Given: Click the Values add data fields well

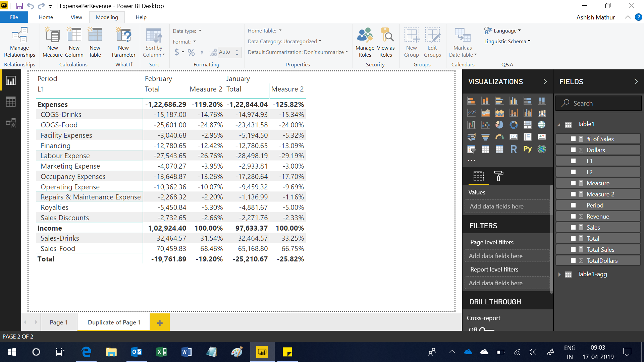Looking at the screenshot, I should [507, 206].
